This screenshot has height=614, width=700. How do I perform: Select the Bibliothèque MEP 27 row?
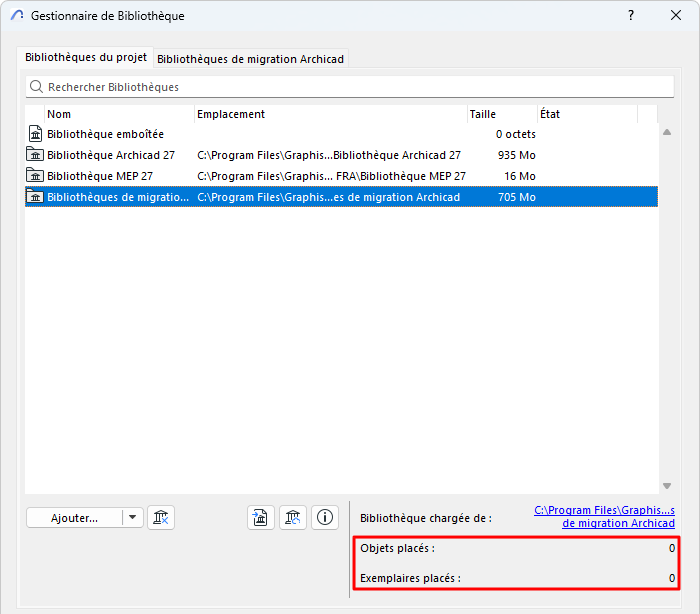(x=341, y=176)
